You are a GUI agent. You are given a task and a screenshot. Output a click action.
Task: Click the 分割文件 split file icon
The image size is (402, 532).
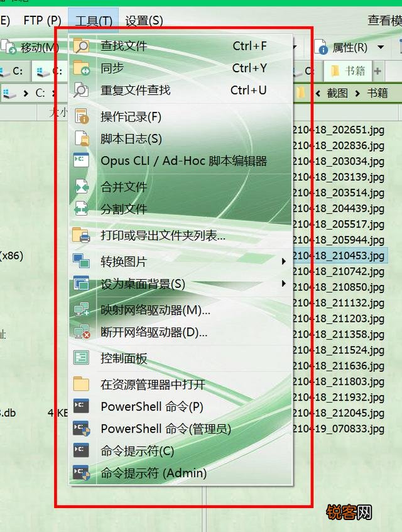82,209
